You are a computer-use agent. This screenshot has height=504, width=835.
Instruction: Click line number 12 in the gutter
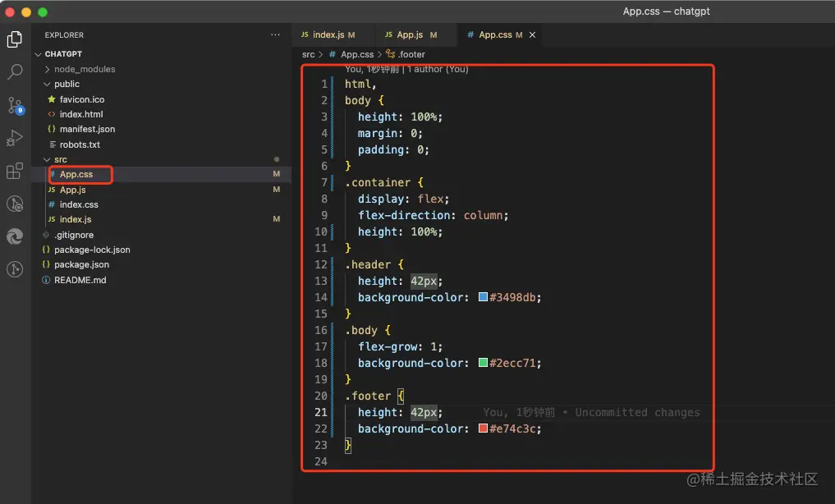[x=321, y=264]
